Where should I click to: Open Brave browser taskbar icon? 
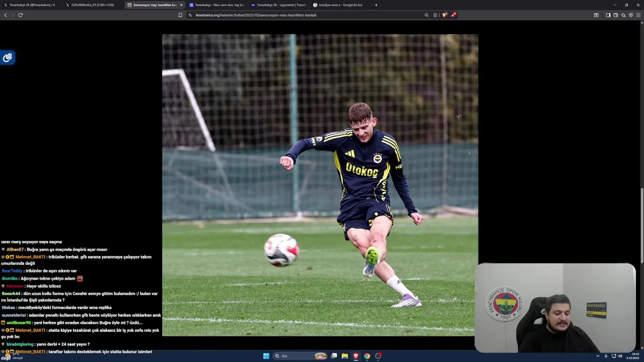pos(356,356)
